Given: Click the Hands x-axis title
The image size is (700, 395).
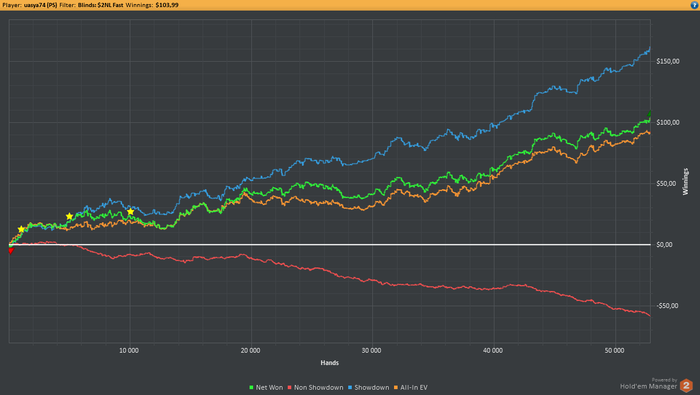Looking at the screenshot, I should (329, 363).
